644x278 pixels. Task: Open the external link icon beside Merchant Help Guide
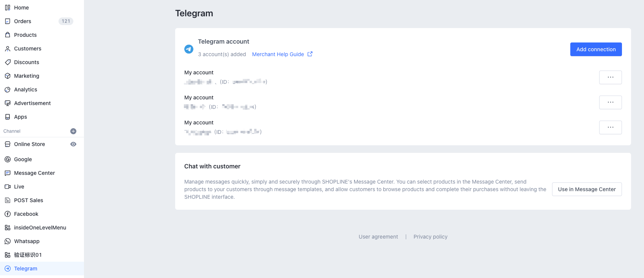pyautogui.click(x=310, y=54)
